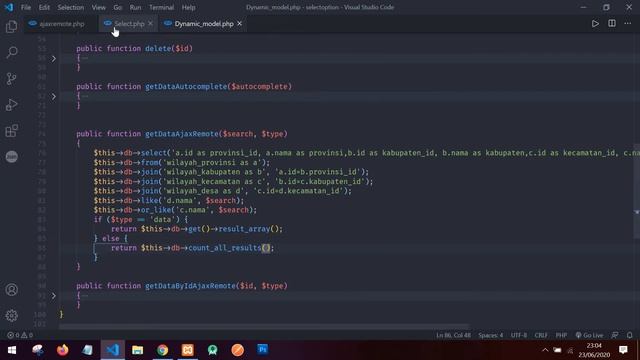Switch to the Select.php tab
Viewport: 640px width, 360px height.
click(129, 24)
